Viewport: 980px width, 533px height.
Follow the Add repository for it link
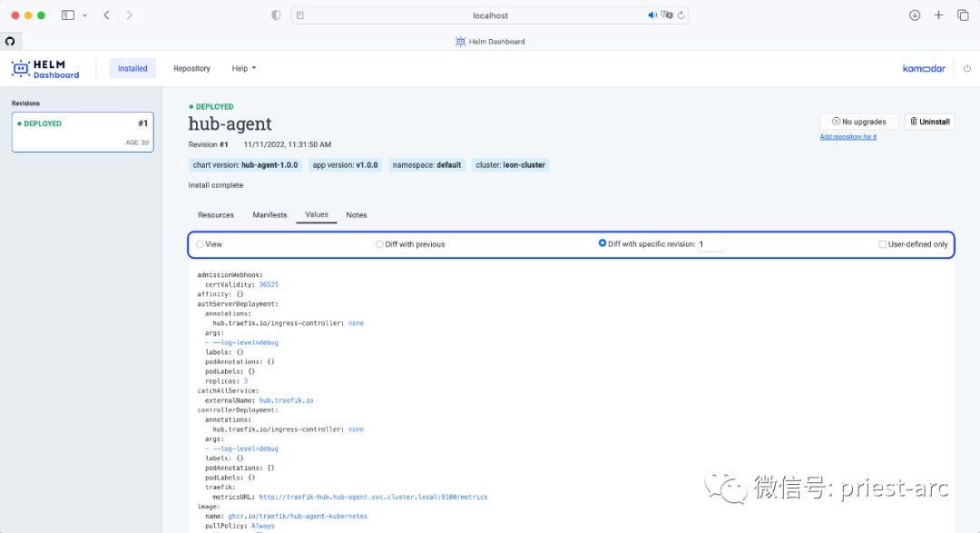(x=848, y=137)
